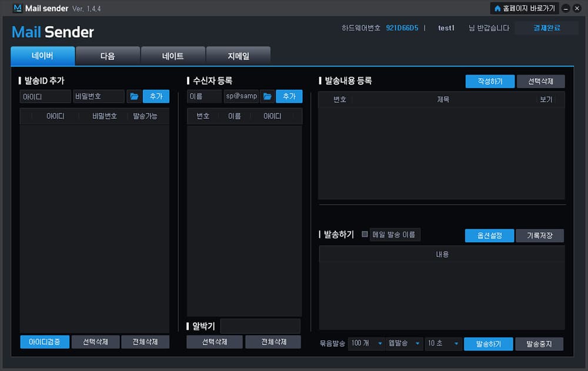Click 이름 column header in recipient list
The height and width of the screenshot is (371, 588).
[x=235, y=116]
